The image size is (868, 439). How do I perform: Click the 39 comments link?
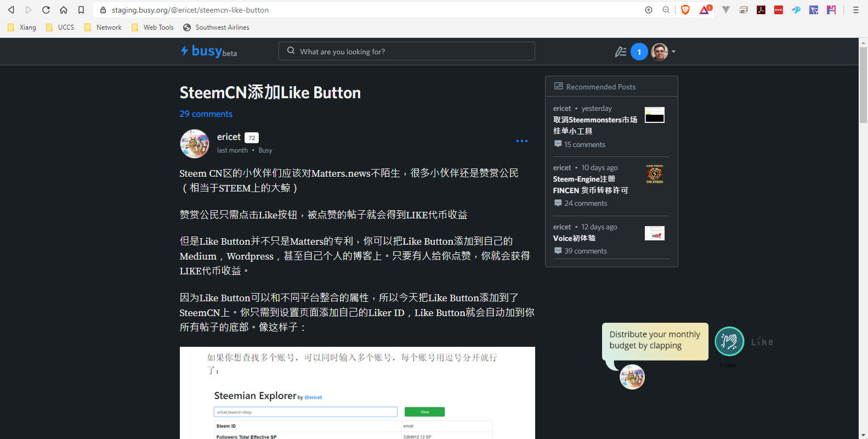[x=586, y=251]
